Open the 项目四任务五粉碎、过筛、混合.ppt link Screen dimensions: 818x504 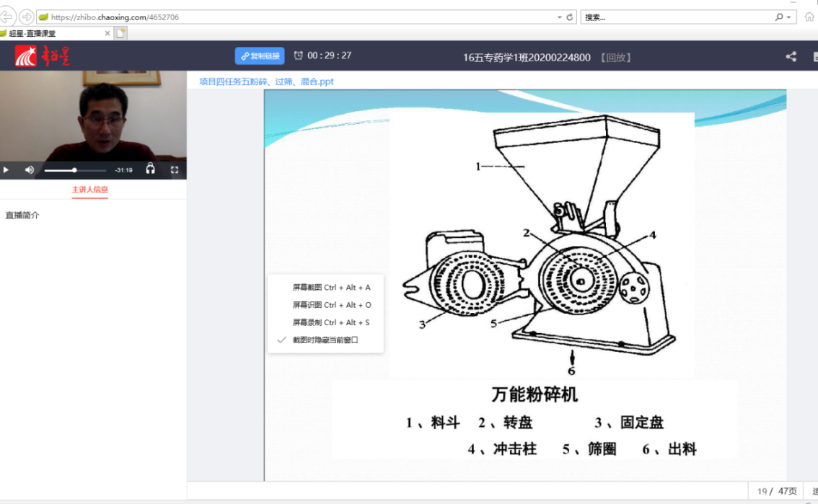click(x=266, y=81)
